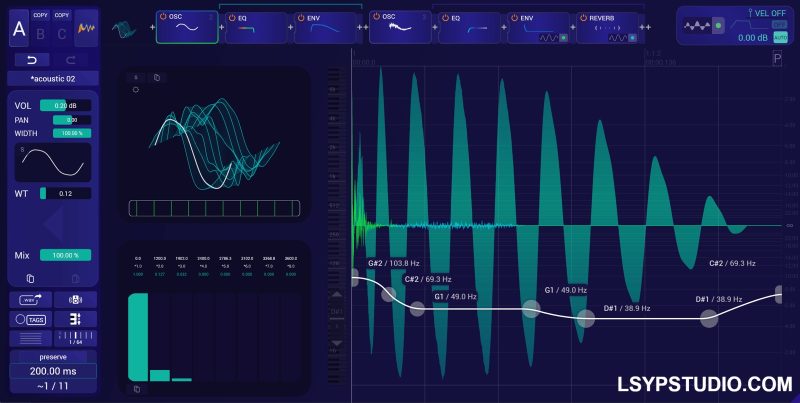The image size is (800, 403).
Task: Click COPY button above layer B
Action: [x=40, y=15]
